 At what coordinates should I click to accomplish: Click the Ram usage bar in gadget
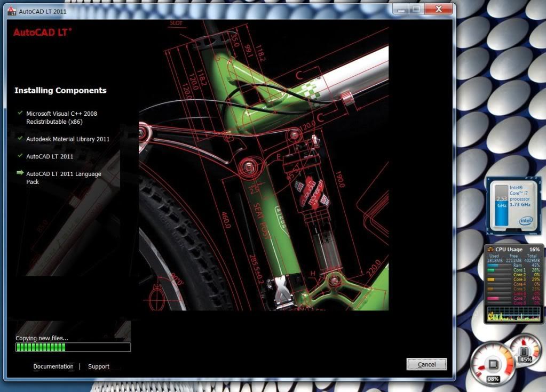click(x=500, y=266)
